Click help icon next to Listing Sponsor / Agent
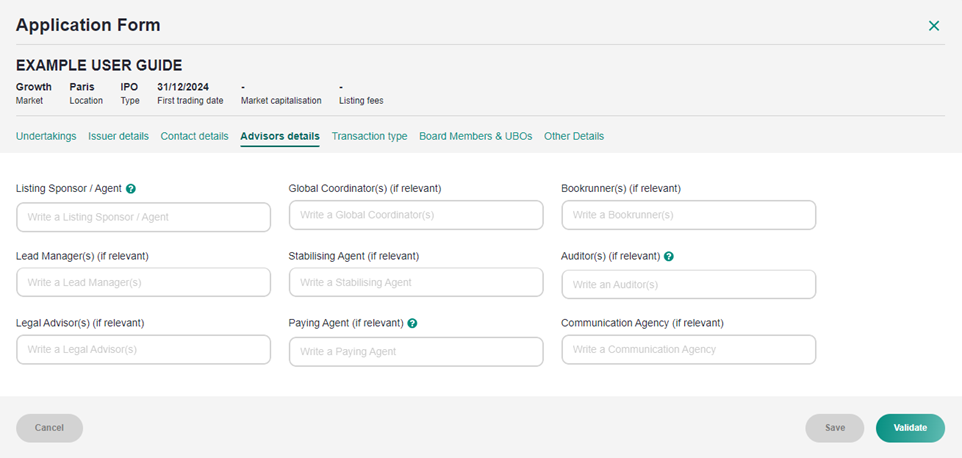Image resolution: width=962 pixels, height=458 pixels. [131, 188]
